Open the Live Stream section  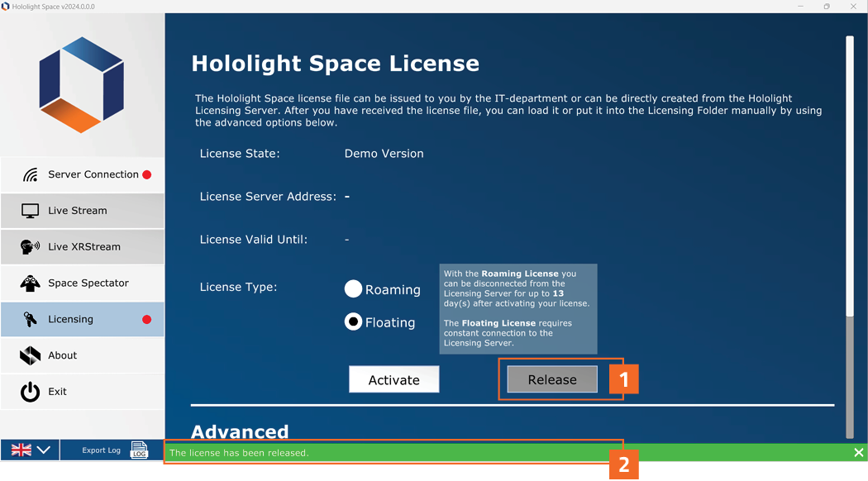(83, 211)
